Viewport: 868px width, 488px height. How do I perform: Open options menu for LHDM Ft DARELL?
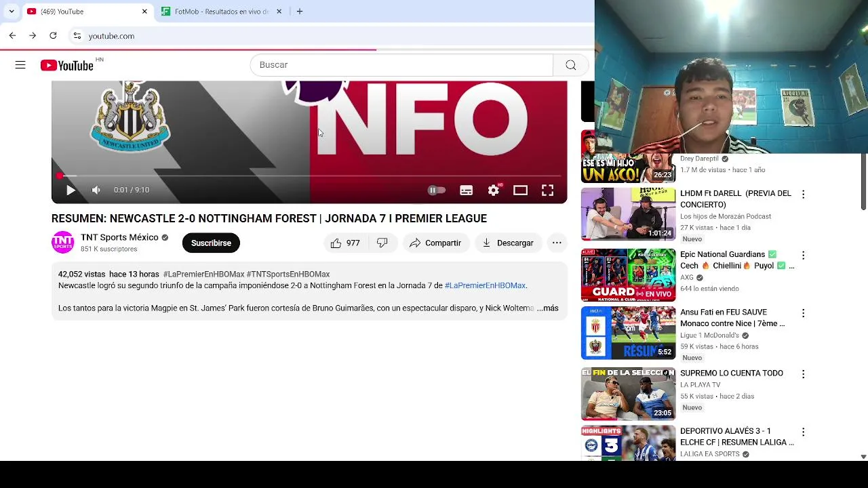pos(803,195)
